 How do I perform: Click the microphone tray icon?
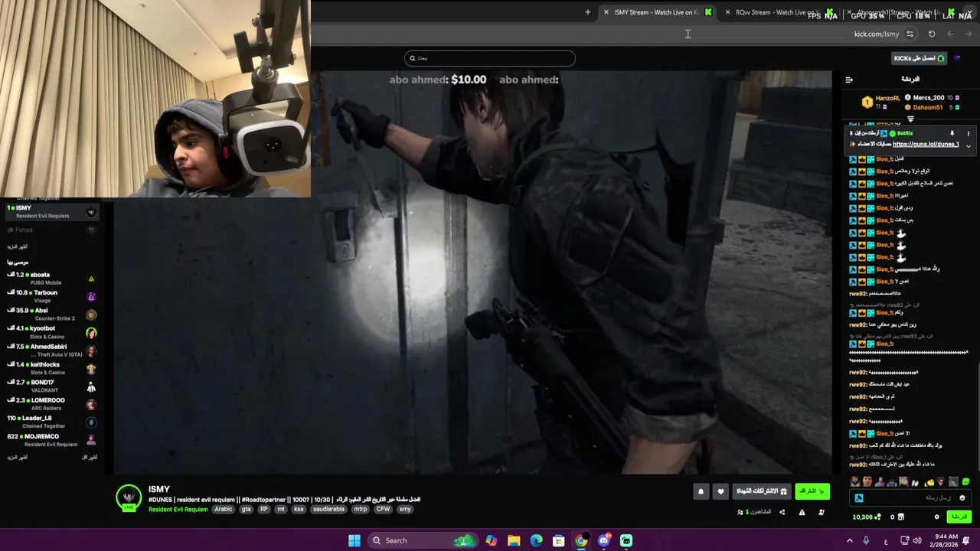866,540
